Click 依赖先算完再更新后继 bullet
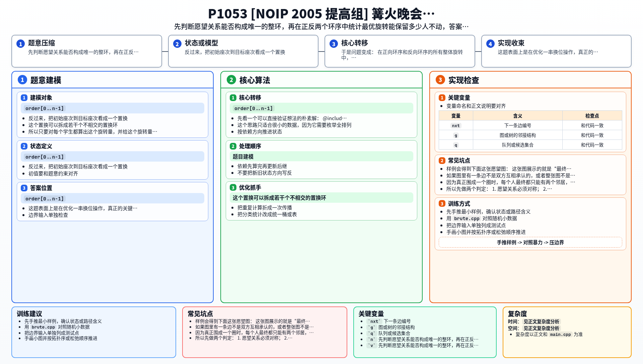643x364 pixels. pyautogui.click(x=262, y=166)
